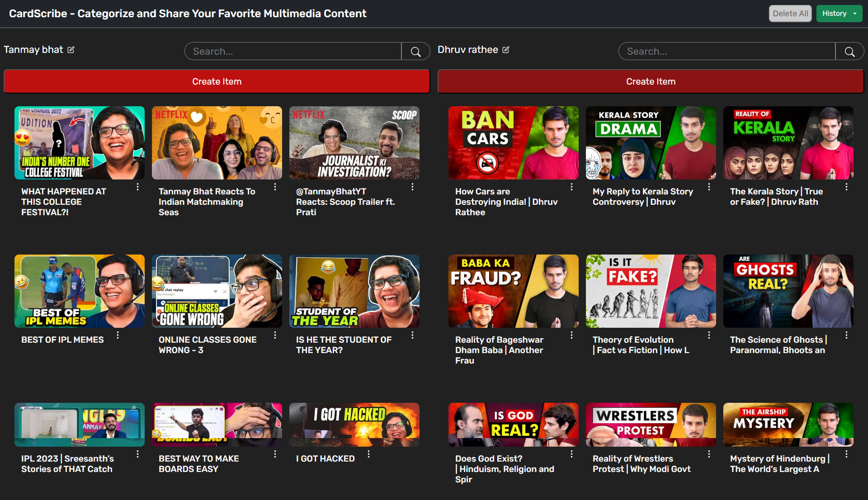
Task: Open the Ban Cars video thumbnail
Action: pyautogui.click(x=513, y=143)
